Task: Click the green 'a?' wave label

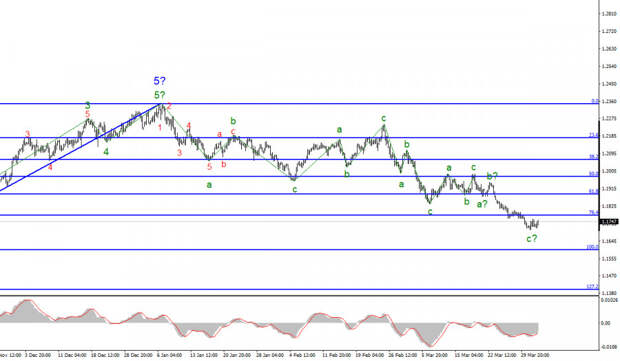Action: 482,204
